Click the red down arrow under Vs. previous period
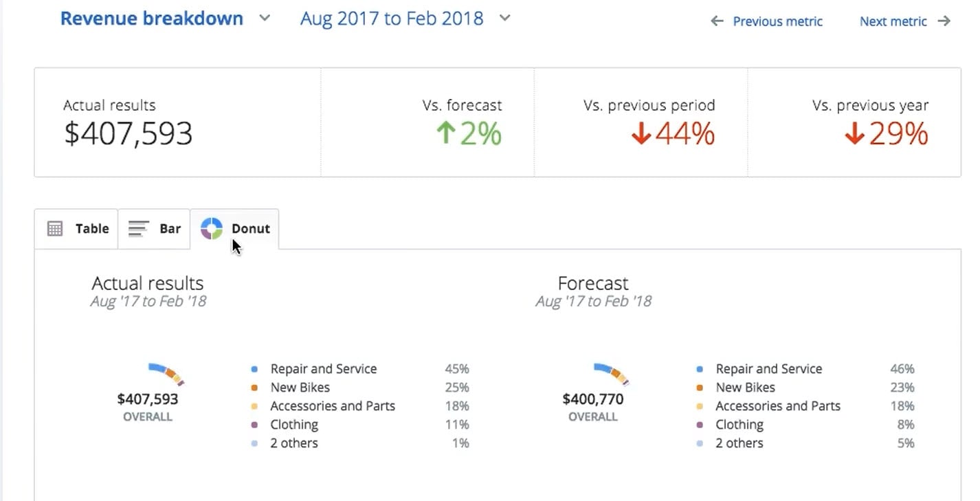This screenshot has height=501, width=980. click(640, 135)
